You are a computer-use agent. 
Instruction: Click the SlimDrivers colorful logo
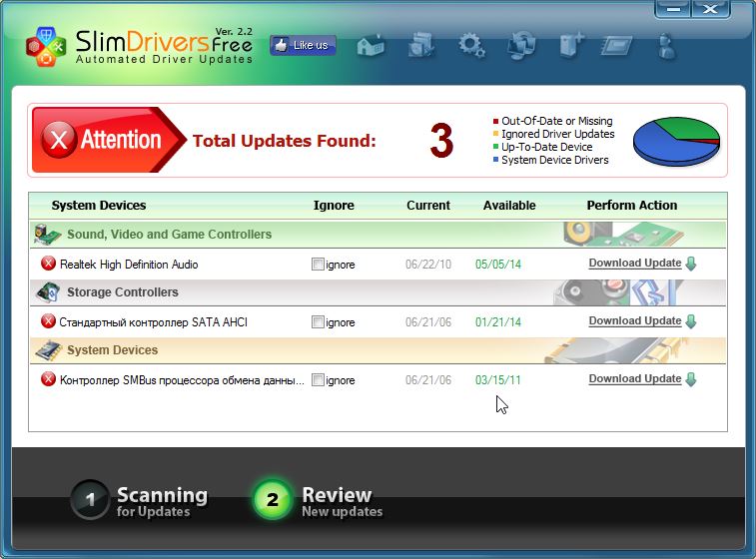click(x=46, y=47)
